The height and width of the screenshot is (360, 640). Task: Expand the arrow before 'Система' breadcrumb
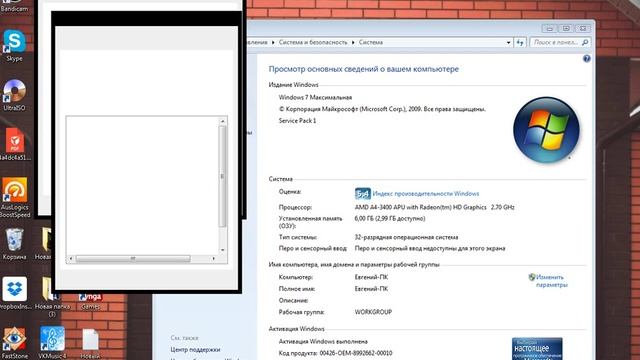[353, 42]
